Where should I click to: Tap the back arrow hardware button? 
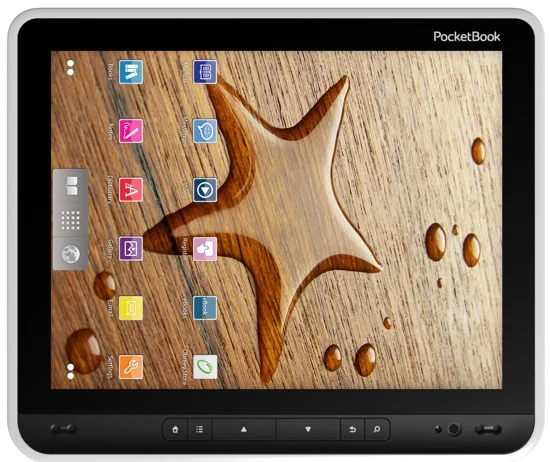[x=353, y=429]
